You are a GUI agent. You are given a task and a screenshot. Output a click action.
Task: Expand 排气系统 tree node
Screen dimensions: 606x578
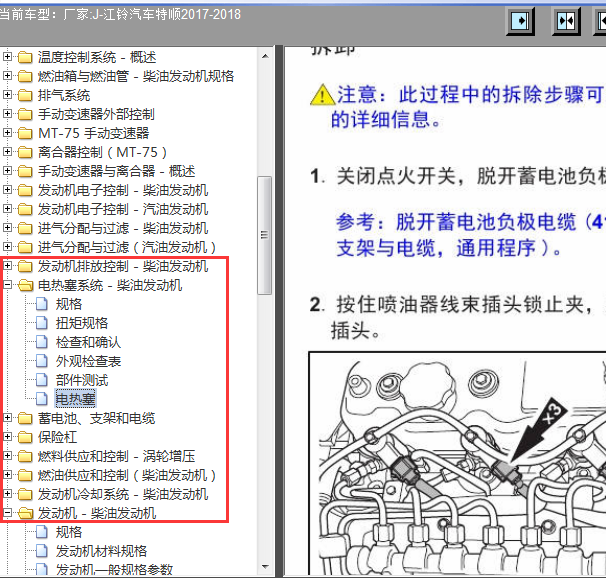click(x=7, y=95)
